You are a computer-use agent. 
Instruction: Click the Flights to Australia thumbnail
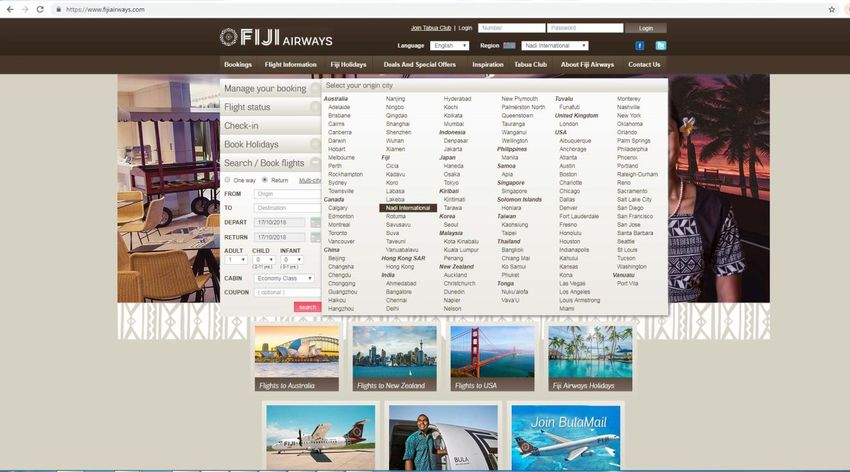pos(297,357)
